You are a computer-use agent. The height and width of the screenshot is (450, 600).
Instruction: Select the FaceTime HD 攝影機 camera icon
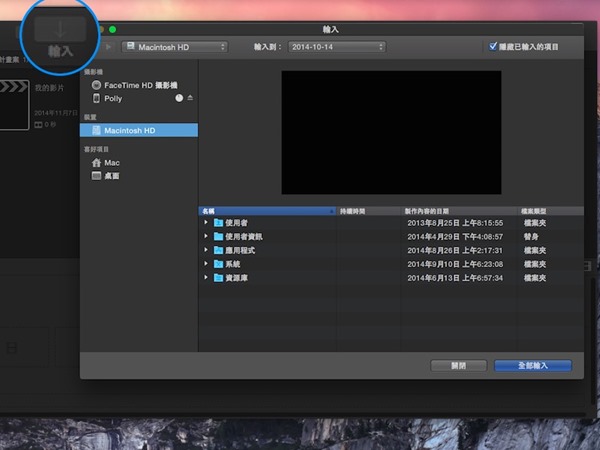tap(96, 86)
